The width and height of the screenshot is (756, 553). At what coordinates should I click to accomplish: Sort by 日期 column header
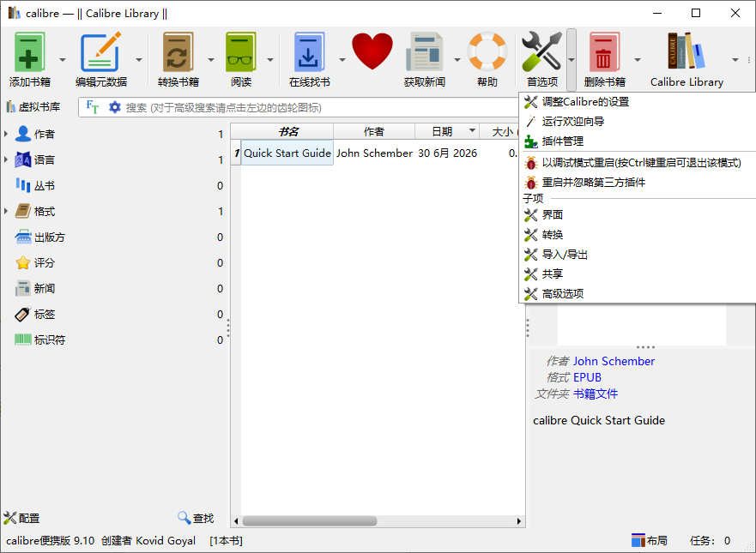(447, 131)
